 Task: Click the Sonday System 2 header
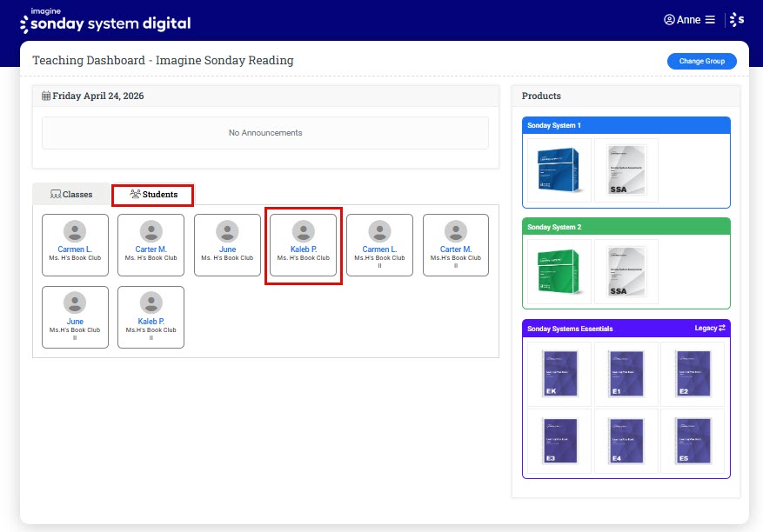626,227
